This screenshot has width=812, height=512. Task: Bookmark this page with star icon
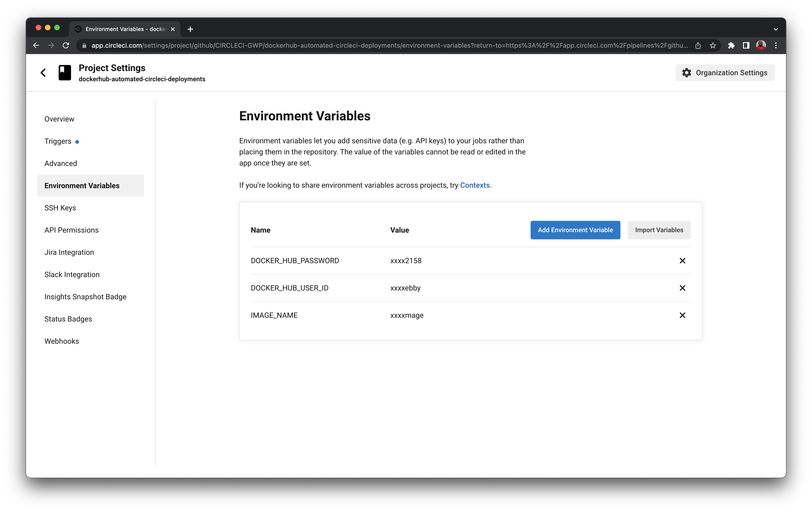(x=712, y=46)
